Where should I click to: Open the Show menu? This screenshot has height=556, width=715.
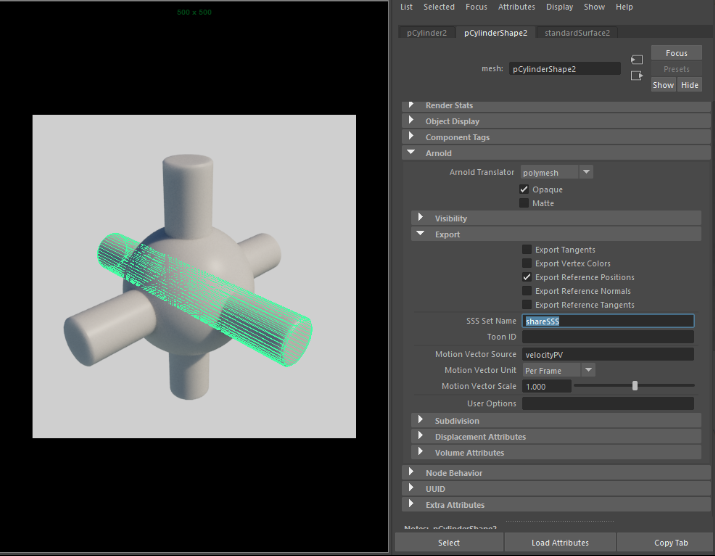click(594, 7)
